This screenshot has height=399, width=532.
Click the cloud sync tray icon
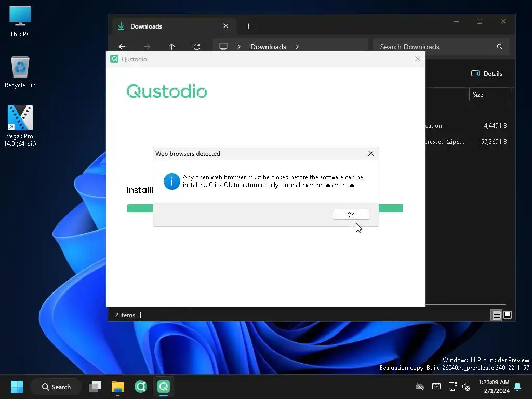(x=420, y=387)
